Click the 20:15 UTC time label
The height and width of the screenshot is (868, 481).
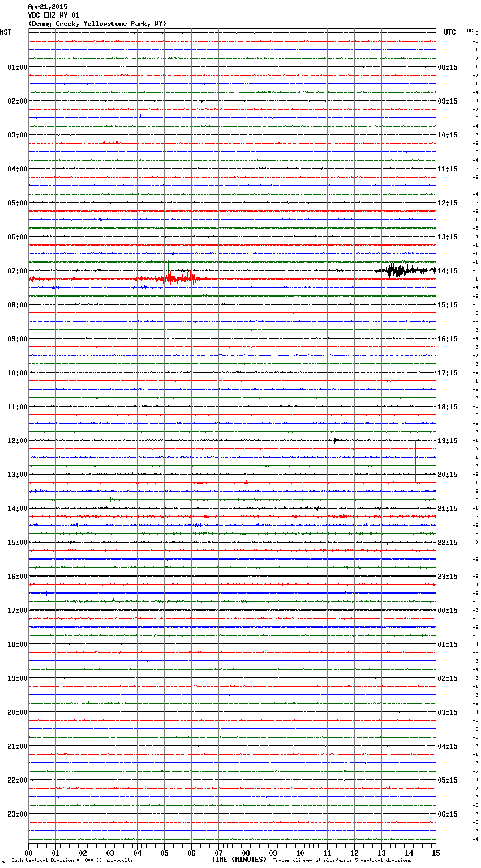pyautogui.click(x=448, y=475)
